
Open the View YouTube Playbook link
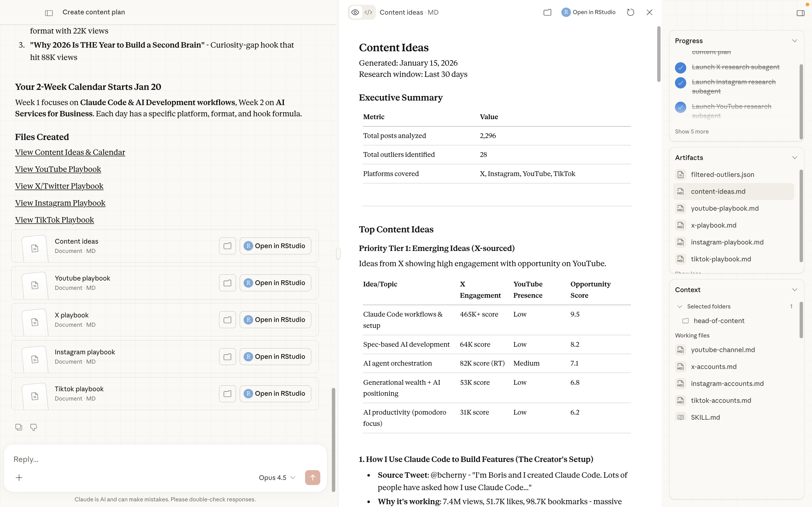[58, 169]
